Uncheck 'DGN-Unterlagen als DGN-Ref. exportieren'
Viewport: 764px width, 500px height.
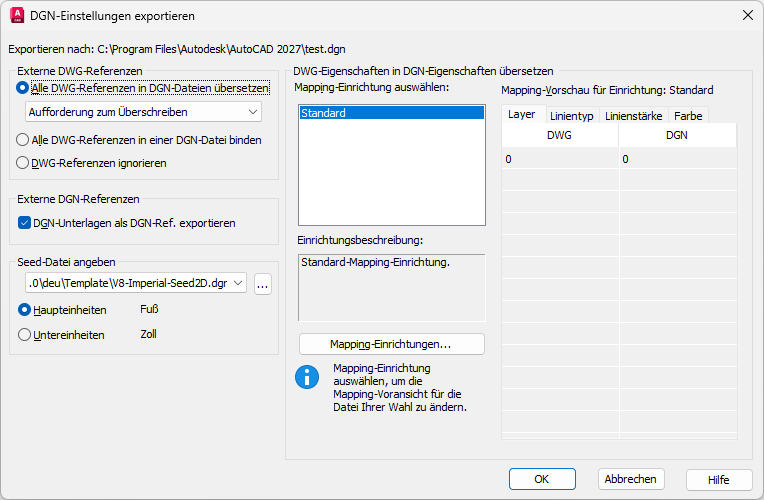pyautogui.click(x=25, y=223)
